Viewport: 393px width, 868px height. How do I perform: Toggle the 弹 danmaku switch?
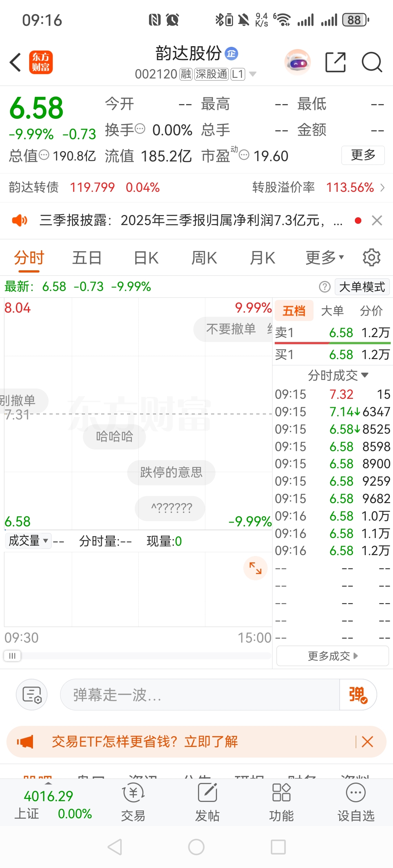click(358, 695)
